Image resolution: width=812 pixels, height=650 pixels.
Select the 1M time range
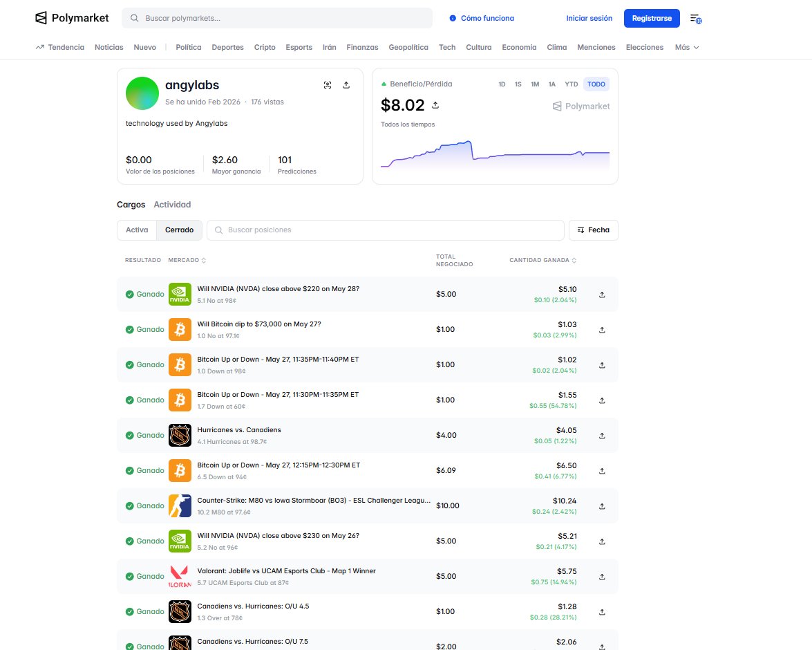pyautogui.click(x=535, y=84)
